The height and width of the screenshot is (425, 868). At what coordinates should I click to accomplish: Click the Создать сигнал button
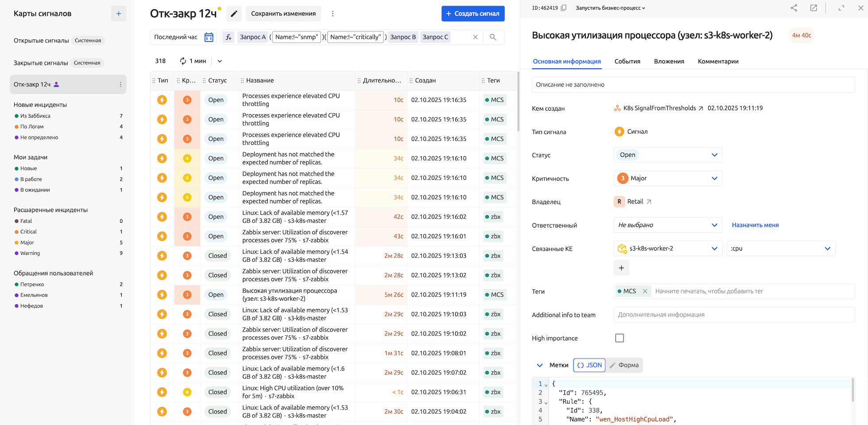(x=472, y=14)
